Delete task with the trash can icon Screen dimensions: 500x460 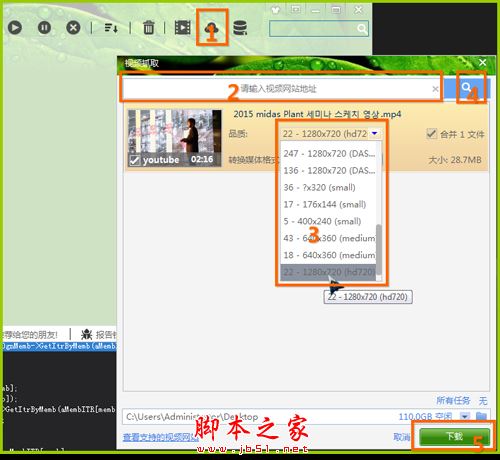pos(149,27)
